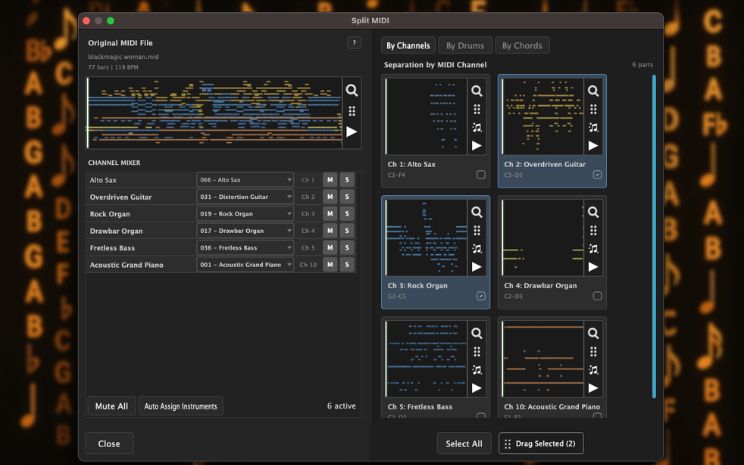Check the Ch 1 Alto Sax checkbox
Image resolution: width=744 pixels, height=465 pixels.
click(x=481, y=175)
